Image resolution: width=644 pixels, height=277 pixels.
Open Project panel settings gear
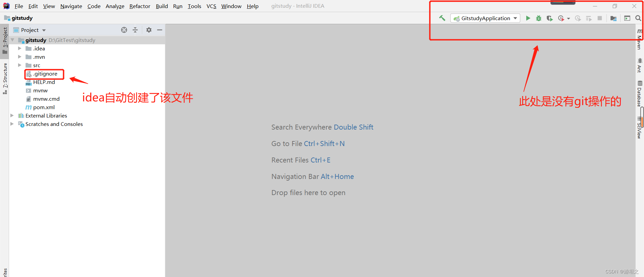(149, 30)
